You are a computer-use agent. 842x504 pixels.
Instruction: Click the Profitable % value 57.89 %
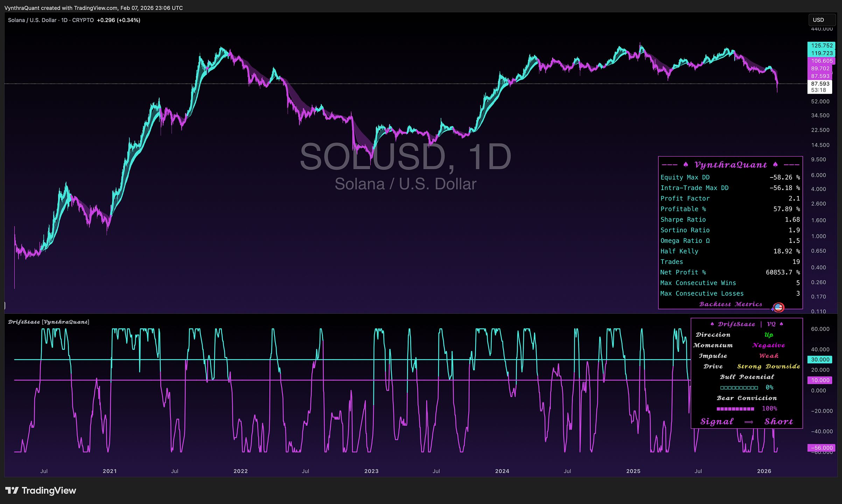coord(787,209)
